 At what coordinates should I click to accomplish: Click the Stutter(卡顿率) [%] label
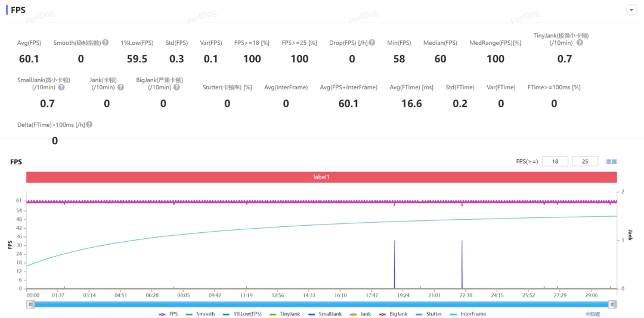click(227, 88)
